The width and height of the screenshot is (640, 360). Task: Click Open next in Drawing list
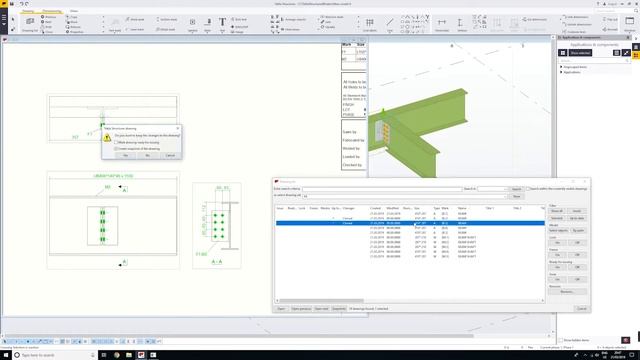pos(321,309)
